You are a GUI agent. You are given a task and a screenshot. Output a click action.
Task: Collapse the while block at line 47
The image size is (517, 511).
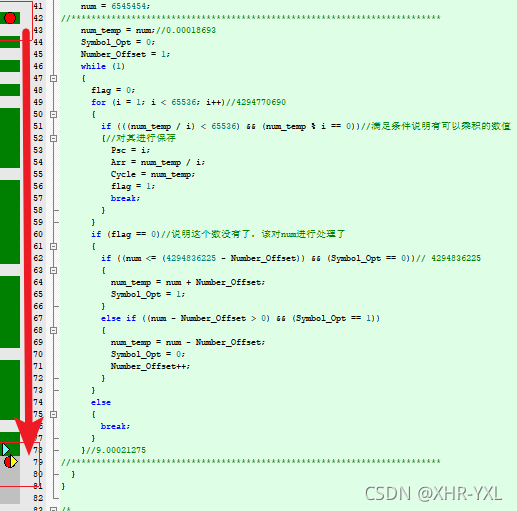[x=53, y=78]
